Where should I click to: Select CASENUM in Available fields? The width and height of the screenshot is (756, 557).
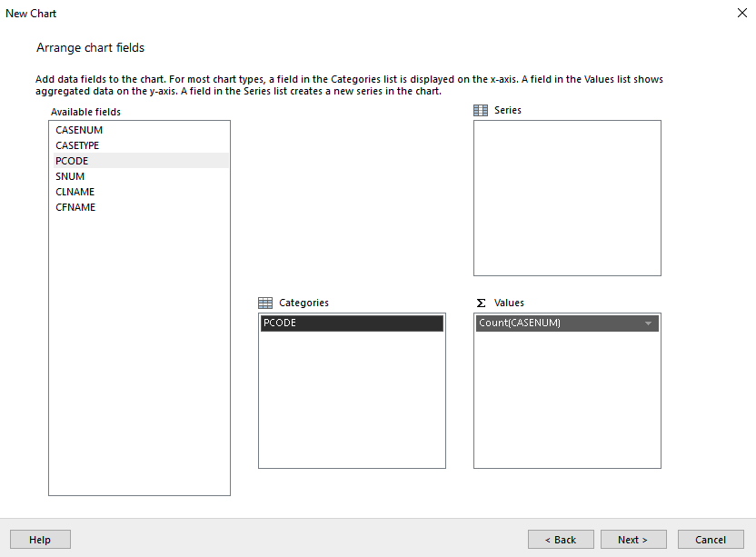pyautogui.click(x=79, y=130)
